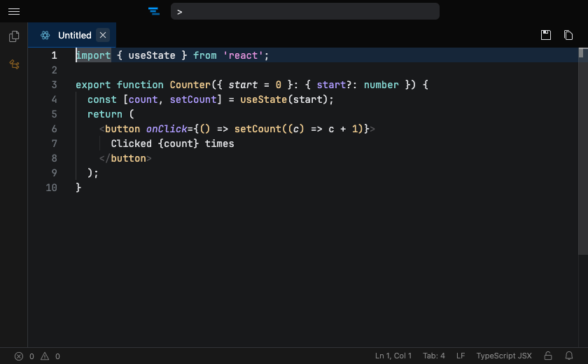Click line number 5 in gutter
Viewport: 588px width, 364px height.
pos(54,114)
